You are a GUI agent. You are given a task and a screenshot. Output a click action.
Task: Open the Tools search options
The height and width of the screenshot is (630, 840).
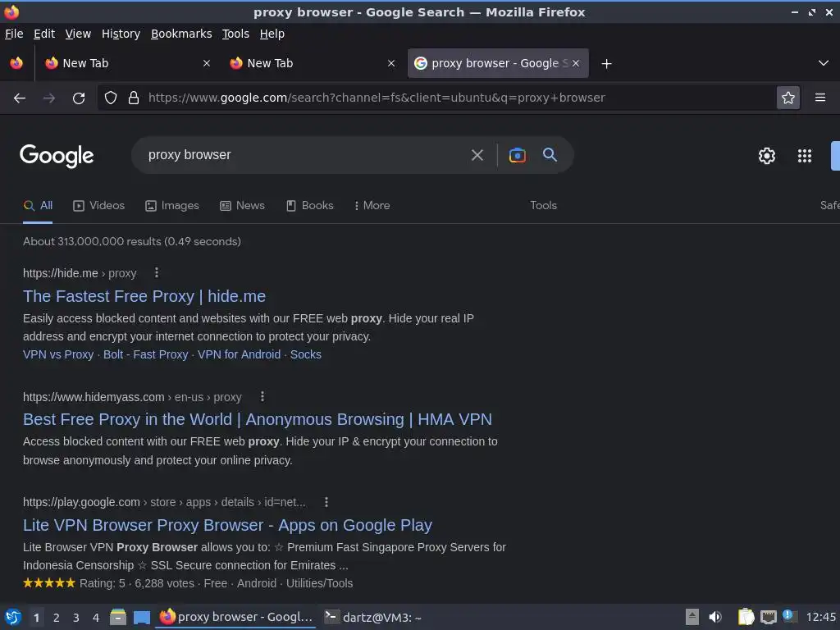pos(543,206)
